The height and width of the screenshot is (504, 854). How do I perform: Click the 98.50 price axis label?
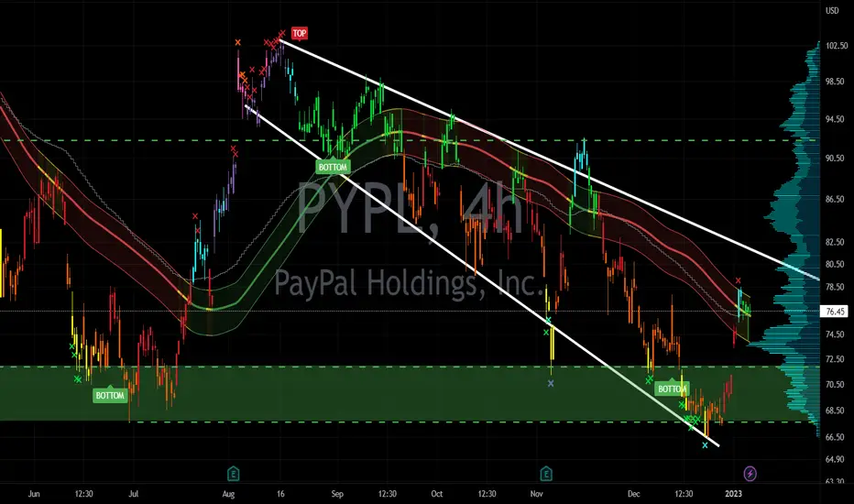pos(836,82)
